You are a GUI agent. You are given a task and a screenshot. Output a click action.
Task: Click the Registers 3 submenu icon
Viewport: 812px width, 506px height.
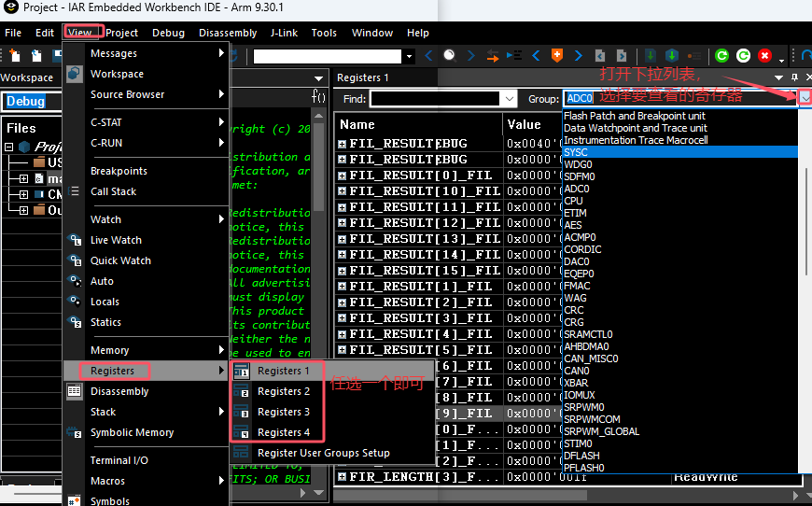(x=242, y=412)
